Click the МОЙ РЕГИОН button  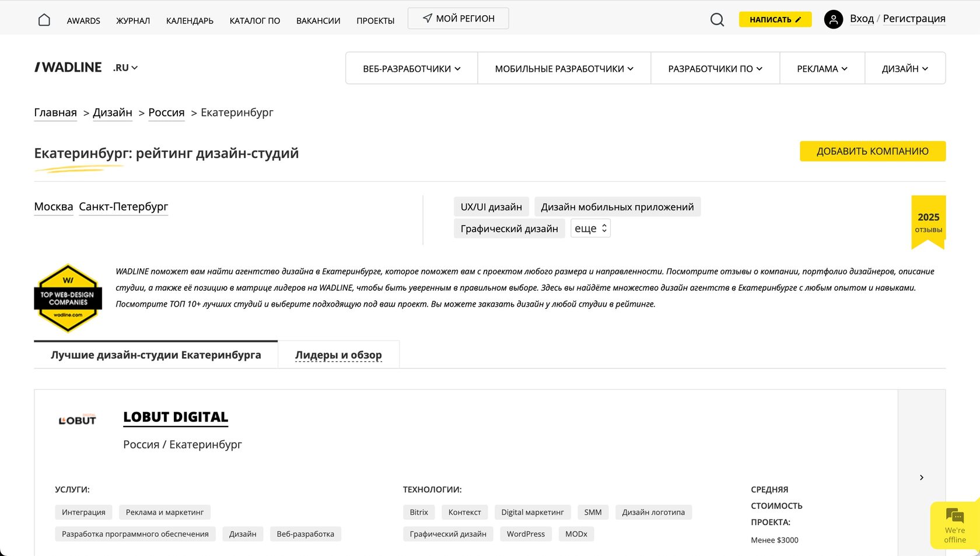tap(458, 18)
